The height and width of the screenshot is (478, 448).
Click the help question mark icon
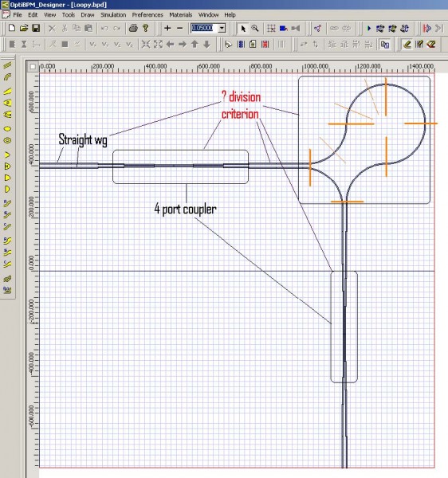coord(145,29)
